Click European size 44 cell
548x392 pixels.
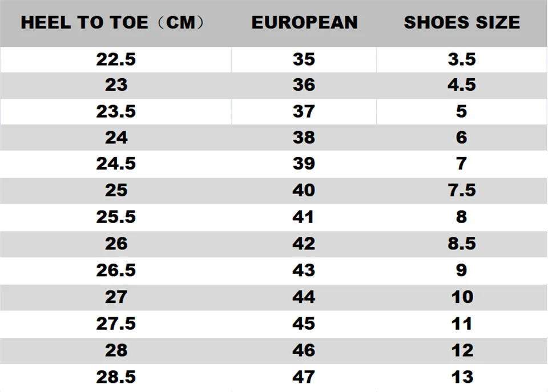click(x=304, y=297)
